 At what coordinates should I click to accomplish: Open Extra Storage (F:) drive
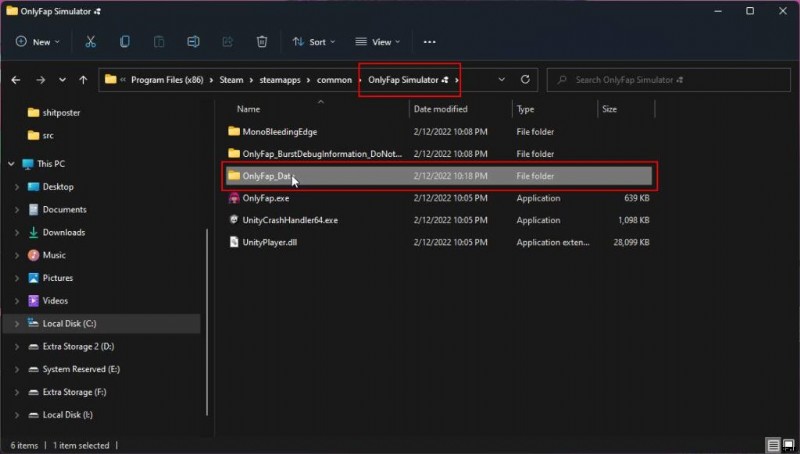[x=74, y=392]
